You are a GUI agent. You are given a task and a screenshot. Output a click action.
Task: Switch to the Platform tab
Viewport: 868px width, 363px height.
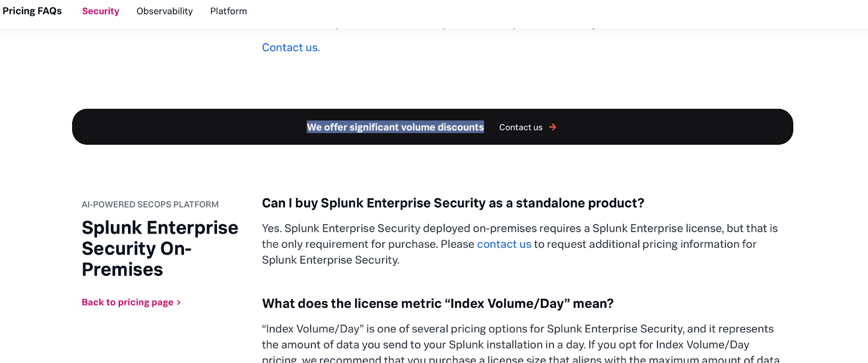228,11
